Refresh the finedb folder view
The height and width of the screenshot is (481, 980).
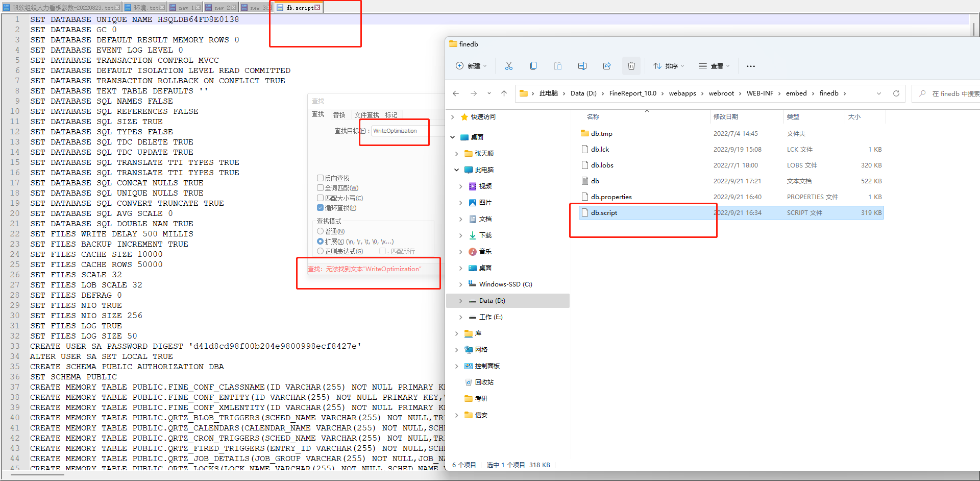(896, 93)
